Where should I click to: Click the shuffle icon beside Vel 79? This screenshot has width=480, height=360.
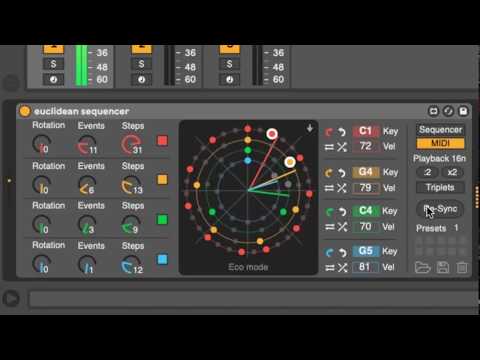(x=342, y=188)
